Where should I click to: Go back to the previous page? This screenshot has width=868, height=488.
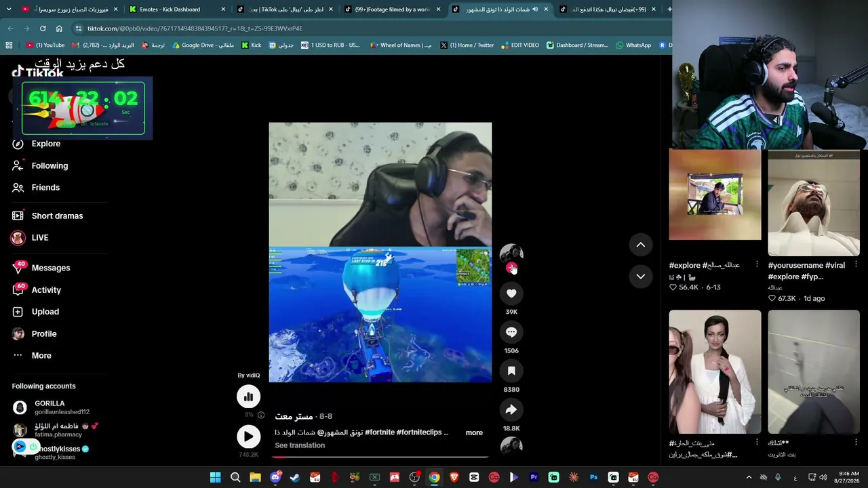[10, 28]
